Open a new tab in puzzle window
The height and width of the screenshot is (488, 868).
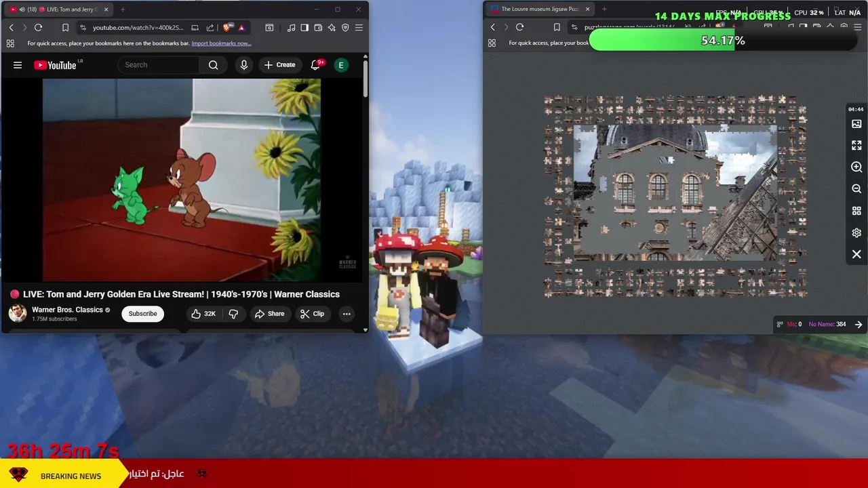pos(604,9)
